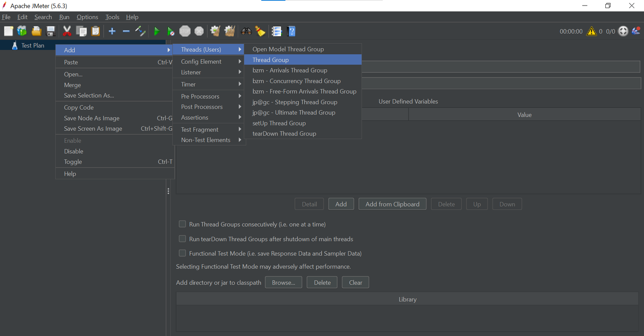Select Disable in context menu
The image size is (644, 336).
click(115, 151)
